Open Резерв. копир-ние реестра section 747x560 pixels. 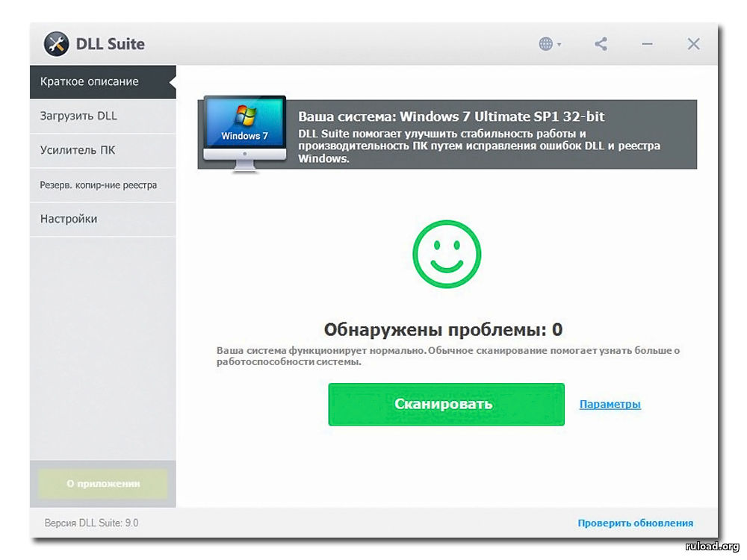coord(102,184)
